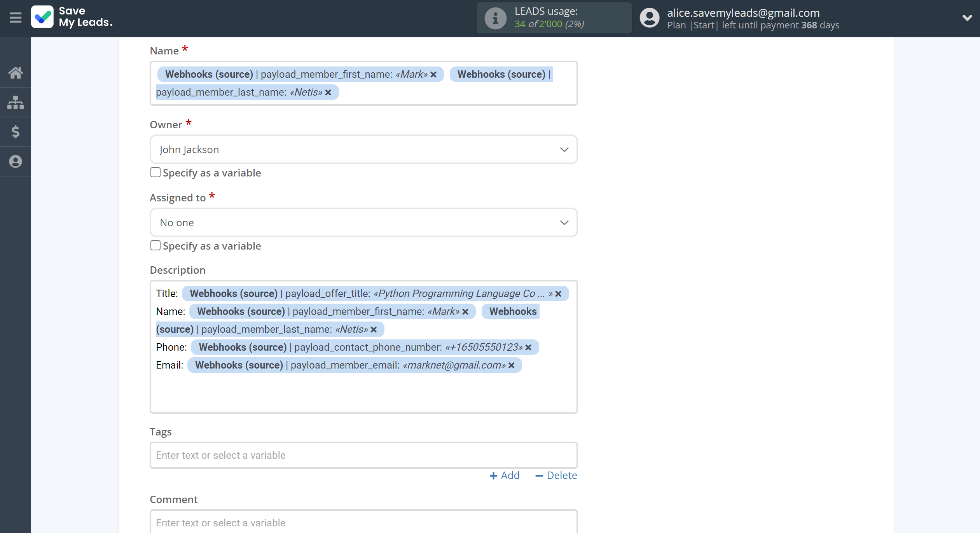Click the account email alice.savemyleads@gmail.com
980x533 pixels.
743,13
